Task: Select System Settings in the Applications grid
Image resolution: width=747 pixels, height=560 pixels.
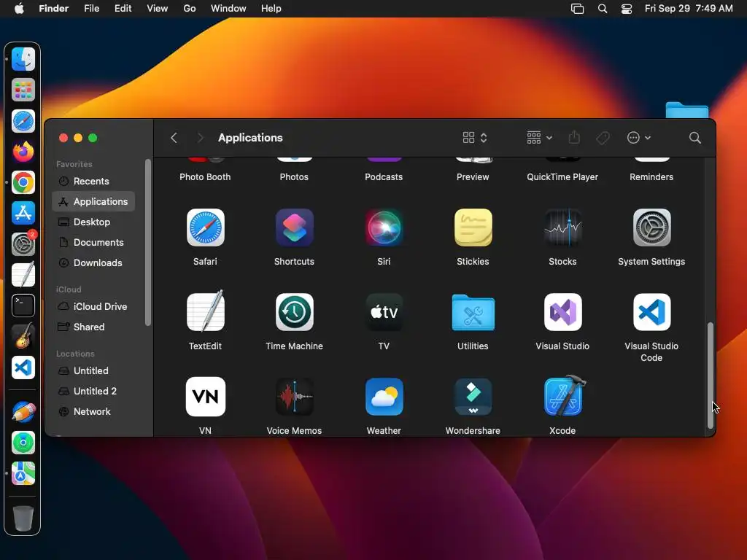Action: 651,227
